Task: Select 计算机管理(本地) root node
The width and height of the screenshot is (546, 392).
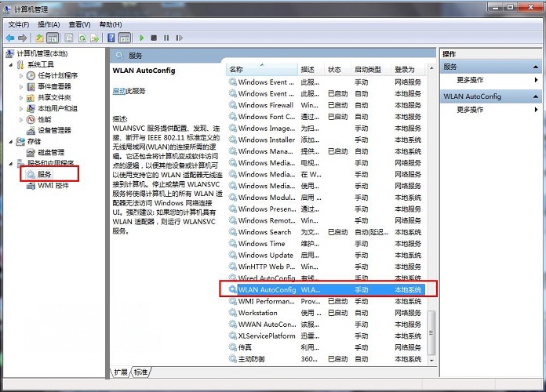Action: click(37, 53)
